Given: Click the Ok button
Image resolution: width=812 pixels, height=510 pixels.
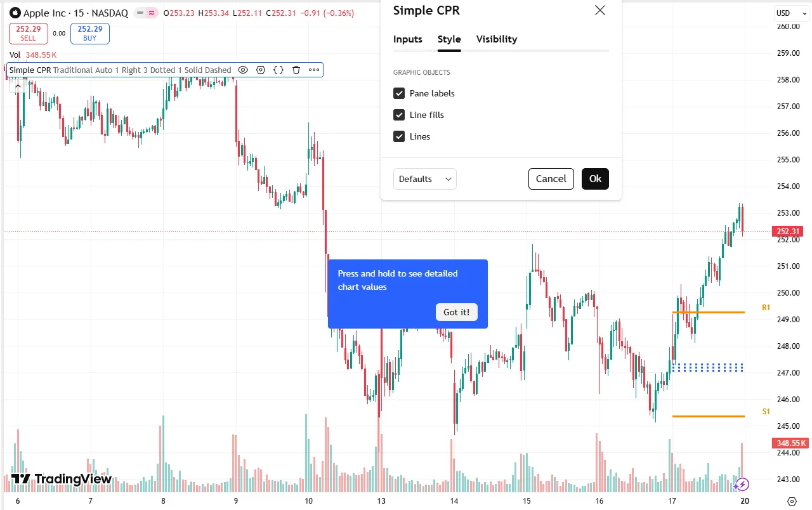Looking at the screenshot, I should click(595, 179).
